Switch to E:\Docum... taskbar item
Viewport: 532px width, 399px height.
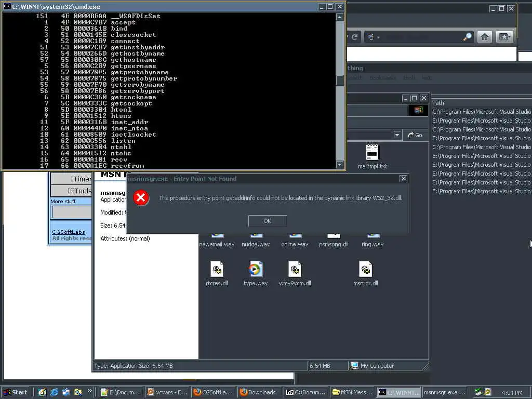pyautogui.click(x=121, y=392)
